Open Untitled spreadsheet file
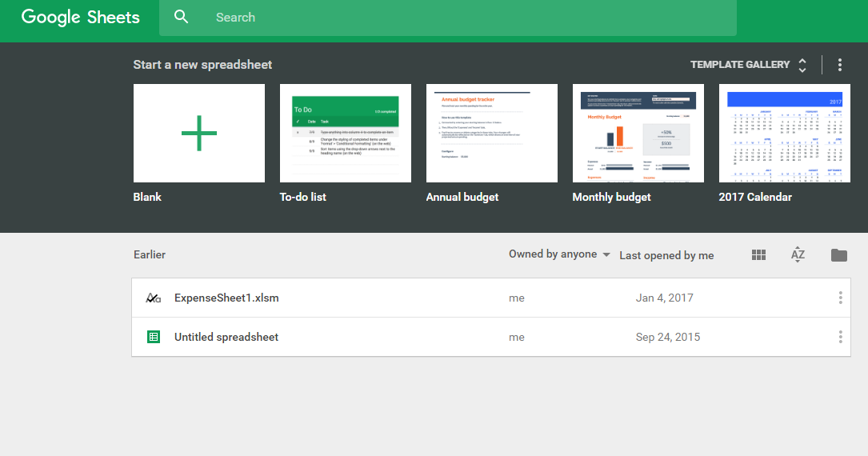The image size is (868, 456). (491, 337)
